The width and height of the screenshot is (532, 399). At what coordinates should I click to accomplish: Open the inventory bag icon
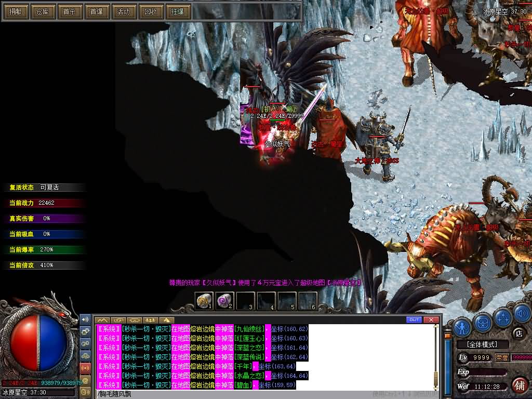coord(483,323)
